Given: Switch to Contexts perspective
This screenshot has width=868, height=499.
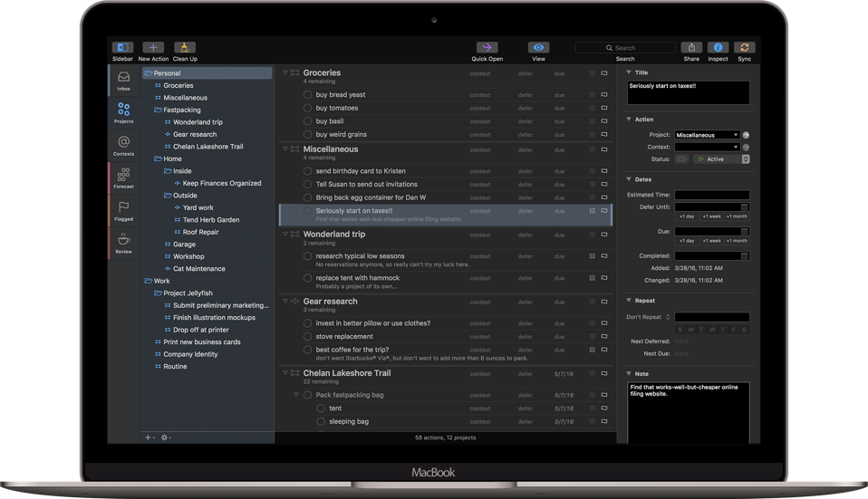Looking at the screenshot, I should pos(123,146).
